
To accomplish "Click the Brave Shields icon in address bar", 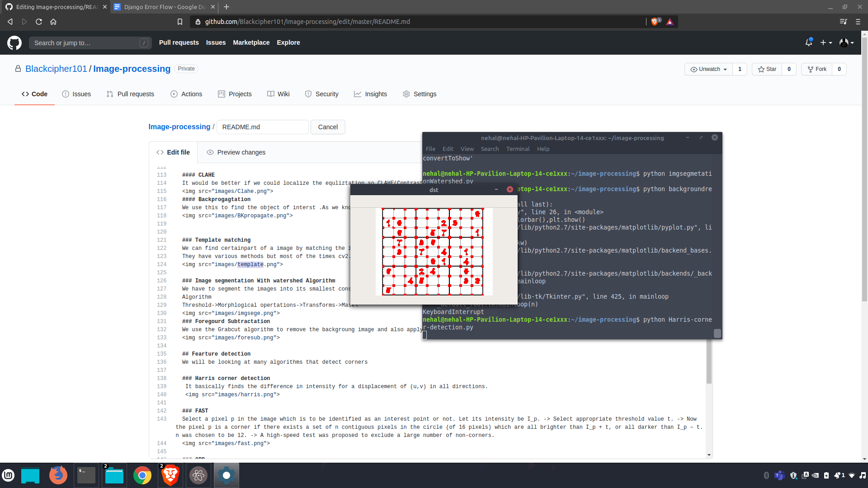I will click(654, 22).
